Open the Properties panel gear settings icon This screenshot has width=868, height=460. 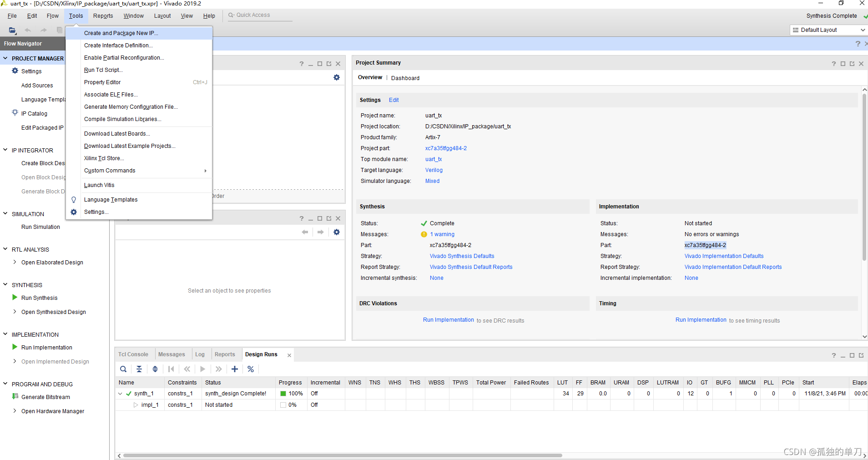pyautogui.click(x=337, y=232)
